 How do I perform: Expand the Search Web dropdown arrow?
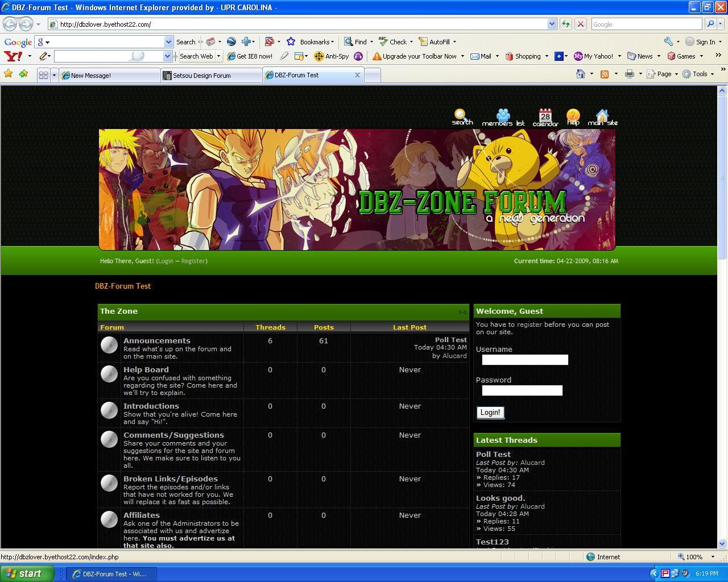218,56
